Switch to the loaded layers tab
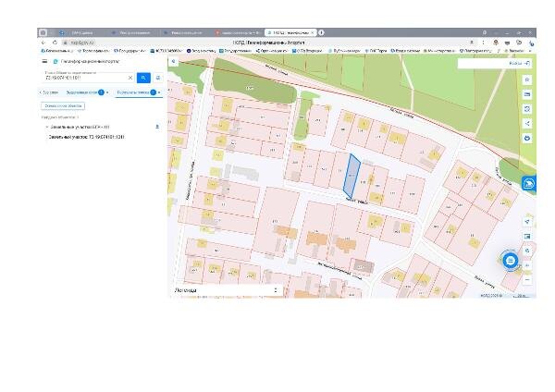555x392 pixels. (x=81, y=92)
